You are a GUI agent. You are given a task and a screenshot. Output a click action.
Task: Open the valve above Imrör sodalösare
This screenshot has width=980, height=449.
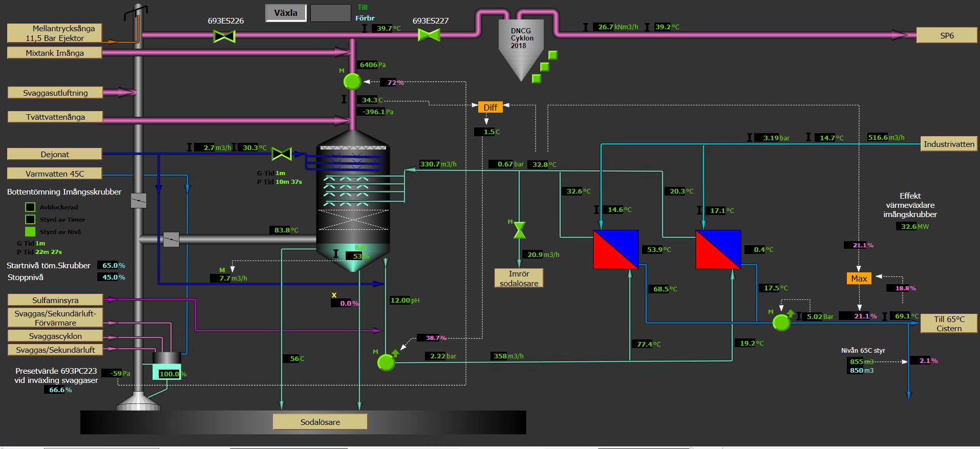point(519,230)
